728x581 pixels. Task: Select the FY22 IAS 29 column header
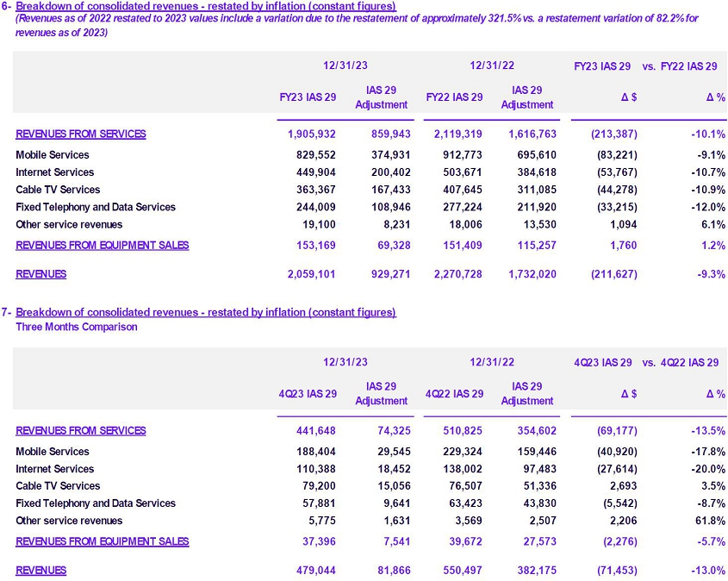pos(454,97)
